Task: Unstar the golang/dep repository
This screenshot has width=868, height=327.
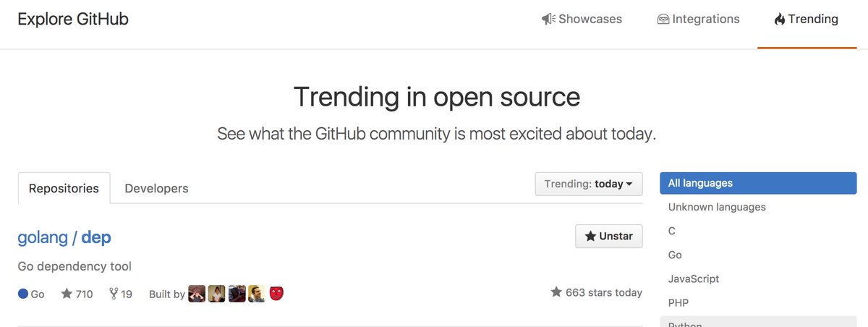Action: pos(608,236)
